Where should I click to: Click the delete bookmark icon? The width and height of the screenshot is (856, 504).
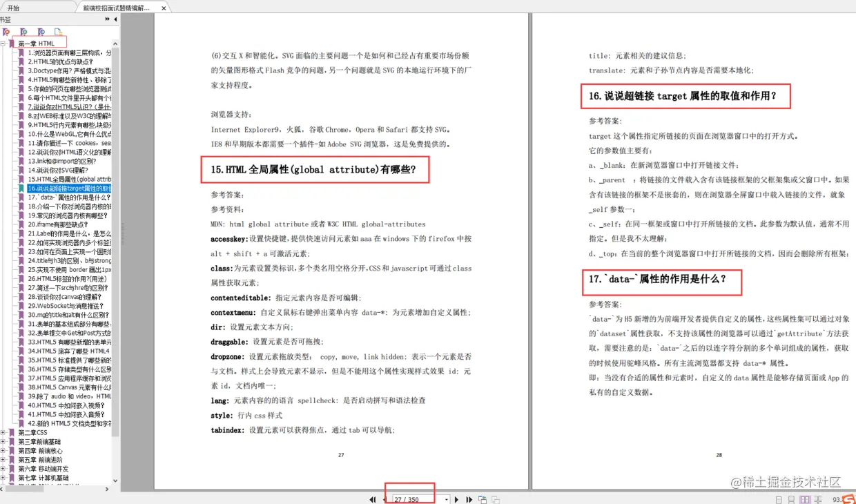pyautogui.click(x=6, y=32)
